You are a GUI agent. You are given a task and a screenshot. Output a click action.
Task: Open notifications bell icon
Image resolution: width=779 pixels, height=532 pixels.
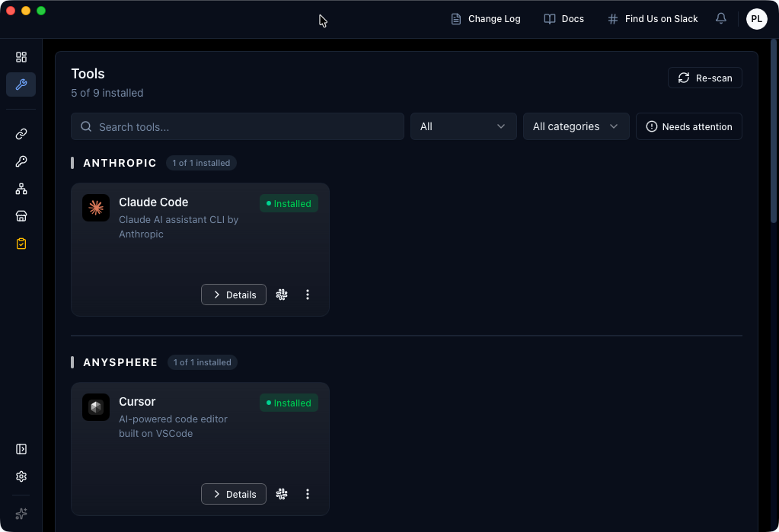tap(721, 19)
